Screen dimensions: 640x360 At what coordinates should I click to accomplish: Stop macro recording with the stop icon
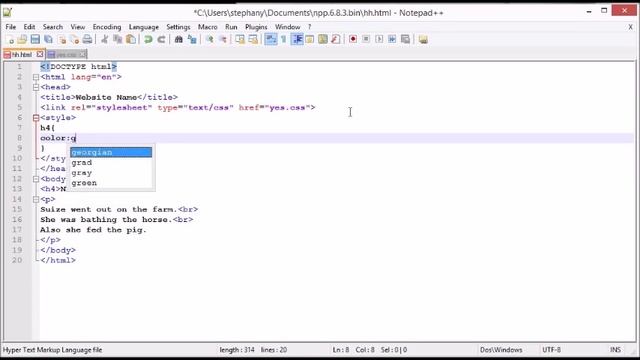point(366,39)
